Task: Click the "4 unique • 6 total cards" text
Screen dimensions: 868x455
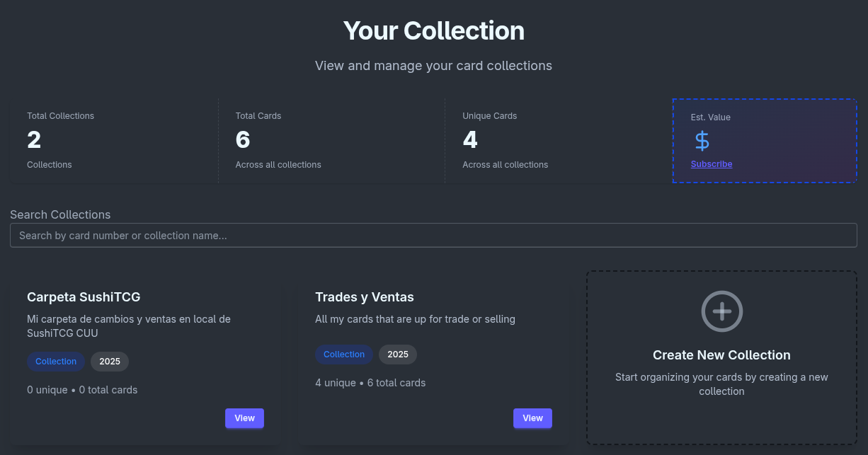Action: tap(370, 383)
